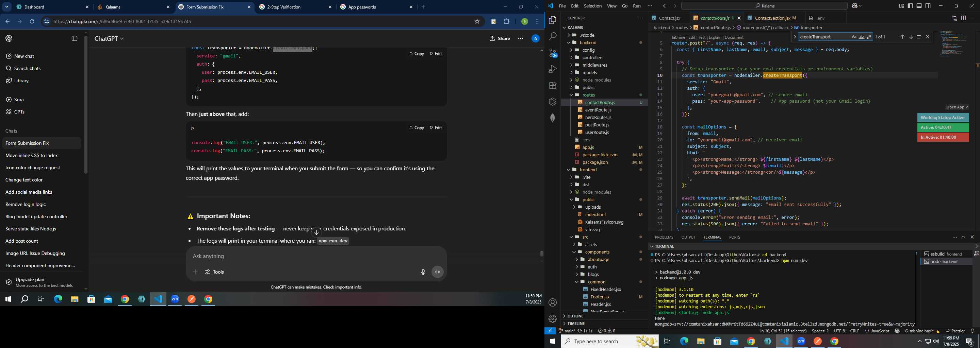Screen dimensions: 980x348
Task: Open remote window button in status bar
Action: click(x=550, y=331)
